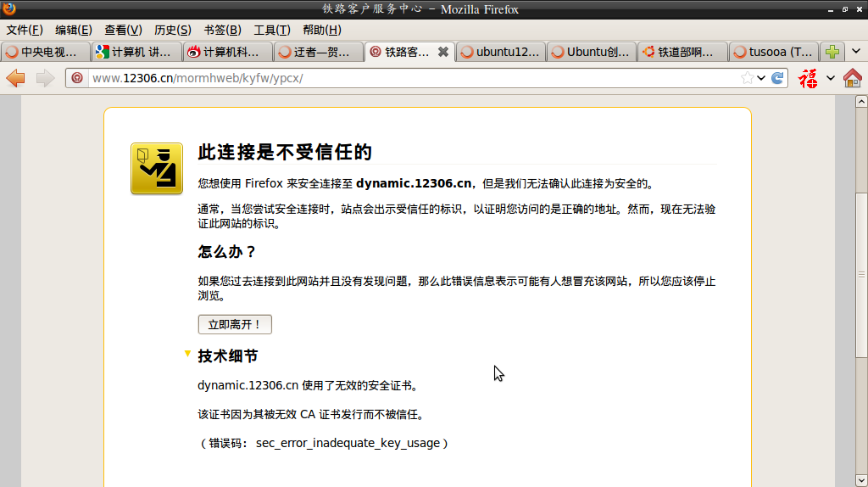Open the list-all-tabs dropdown arrow
868x487 pixels.
pos(856,52)
